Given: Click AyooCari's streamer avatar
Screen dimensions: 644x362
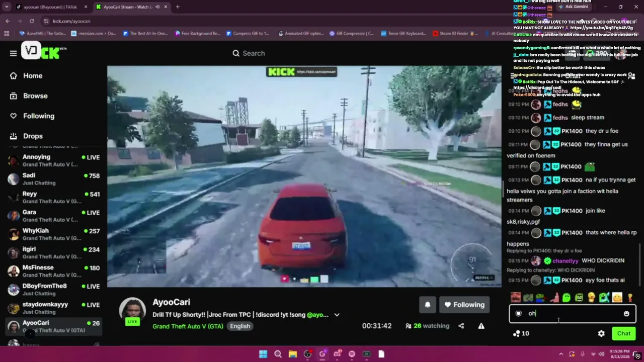Looking at the screenshot, I should coord(132,310).
